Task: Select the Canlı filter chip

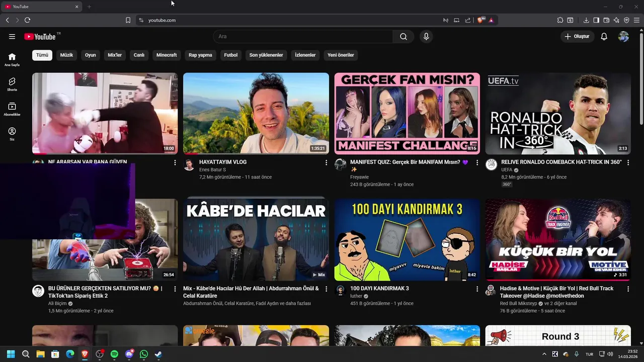Action: click(139, 55)
